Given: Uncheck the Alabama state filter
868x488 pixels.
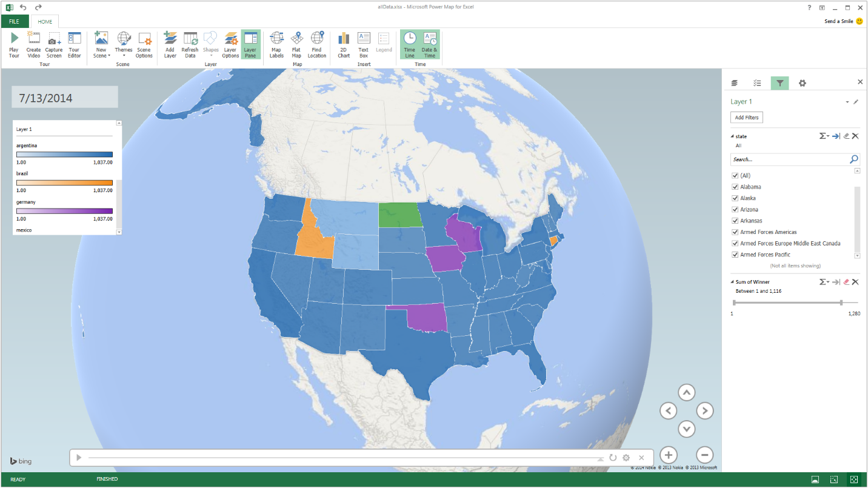Looking at the screenshot, I should 735,187.
